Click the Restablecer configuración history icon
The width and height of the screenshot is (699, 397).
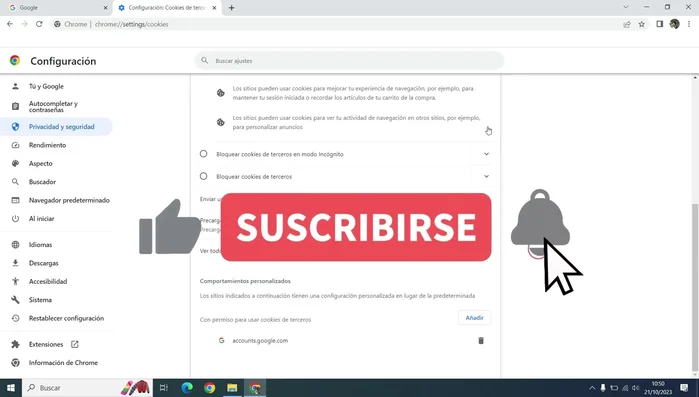click(15, 318)
